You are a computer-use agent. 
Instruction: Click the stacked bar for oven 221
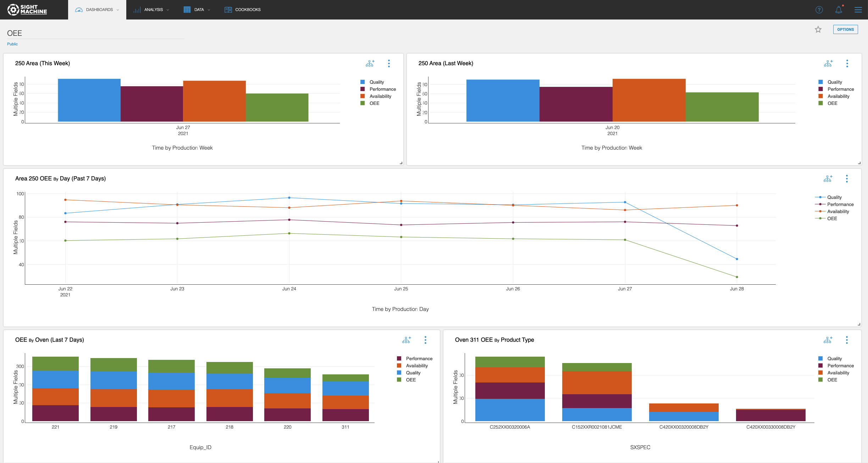click(x=55, y=389)
